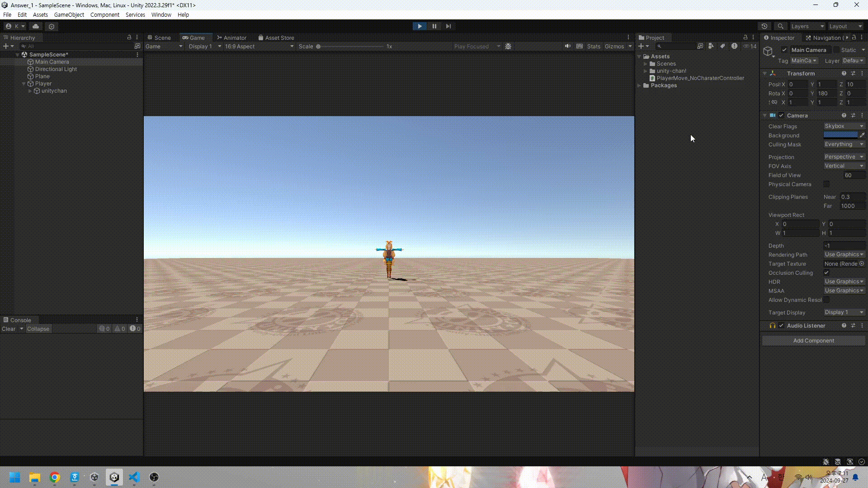Expand the Scenes folder
This screenshot has width=868, height=488.
point(646,64)
